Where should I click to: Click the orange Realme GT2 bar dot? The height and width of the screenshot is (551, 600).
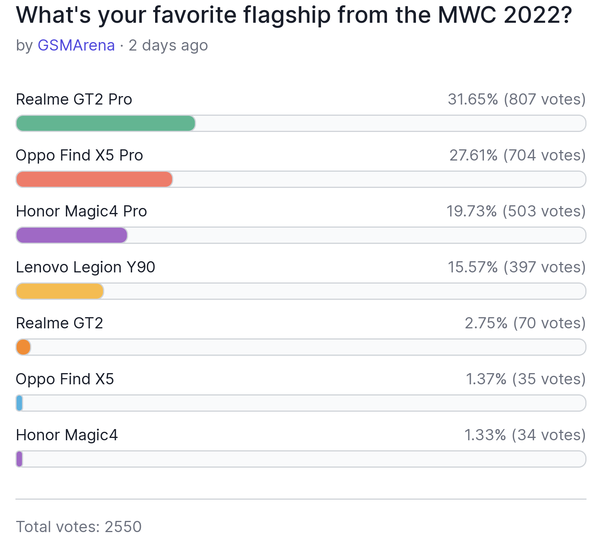(23, 347)
